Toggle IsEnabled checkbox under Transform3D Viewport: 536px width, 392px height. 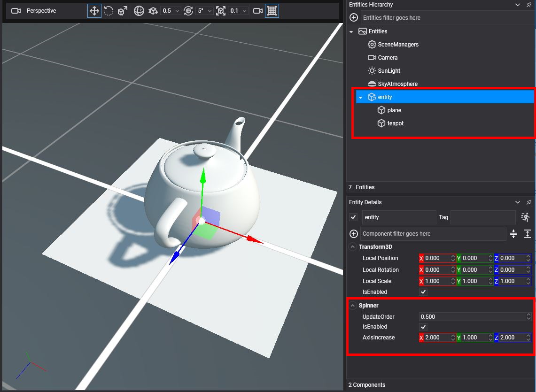pyautogui.click(x=423, y=292)
